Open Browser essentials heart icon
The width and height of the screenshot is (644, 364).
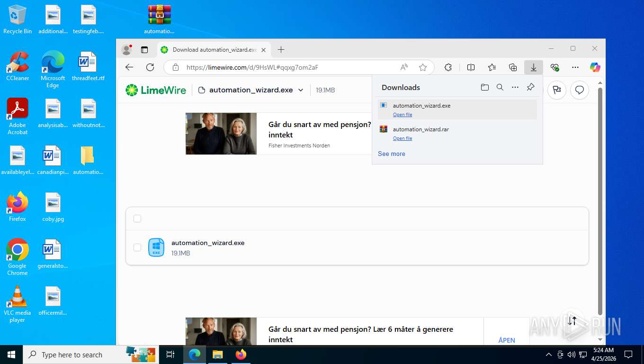[x=555, y=67]
